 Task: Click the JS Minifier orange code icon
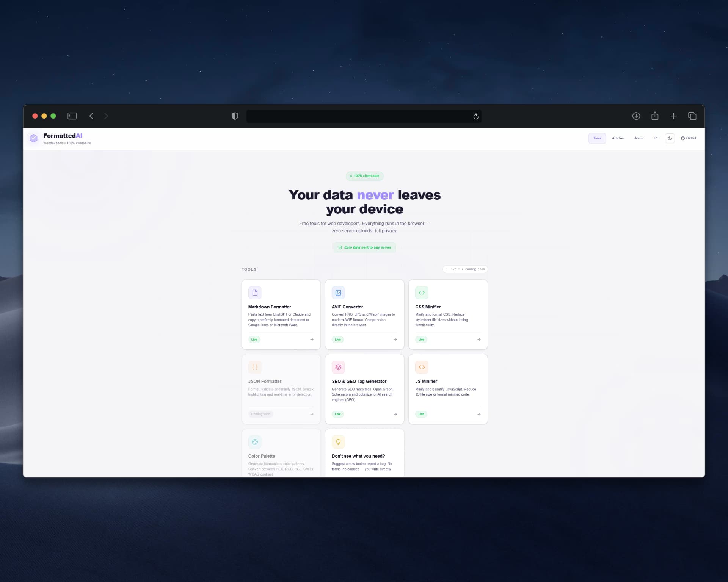422,367
